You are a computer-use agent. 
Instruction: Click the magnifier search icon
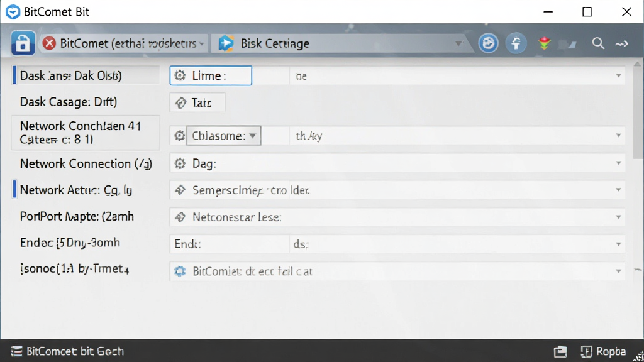click(x=598, y=43)
